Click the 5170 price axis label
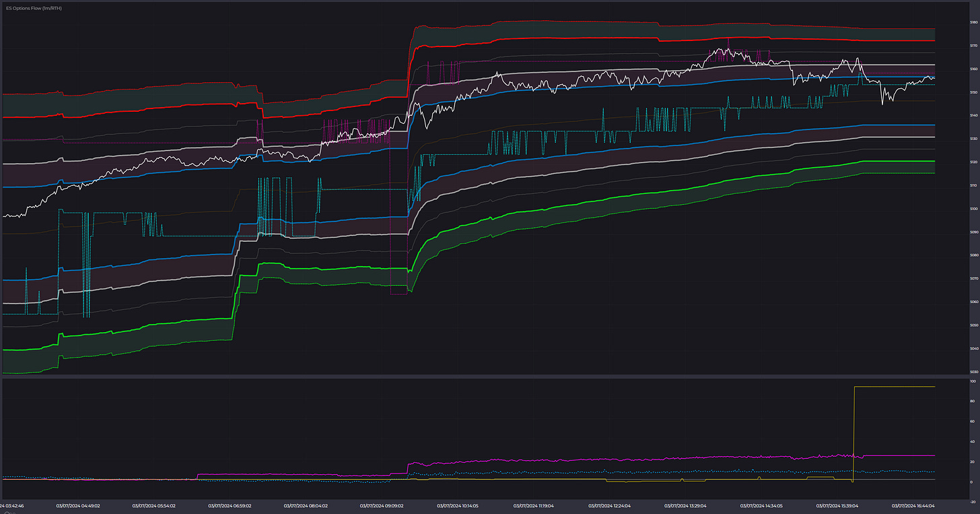Screen dimensions: 980x514 [974, 46]
